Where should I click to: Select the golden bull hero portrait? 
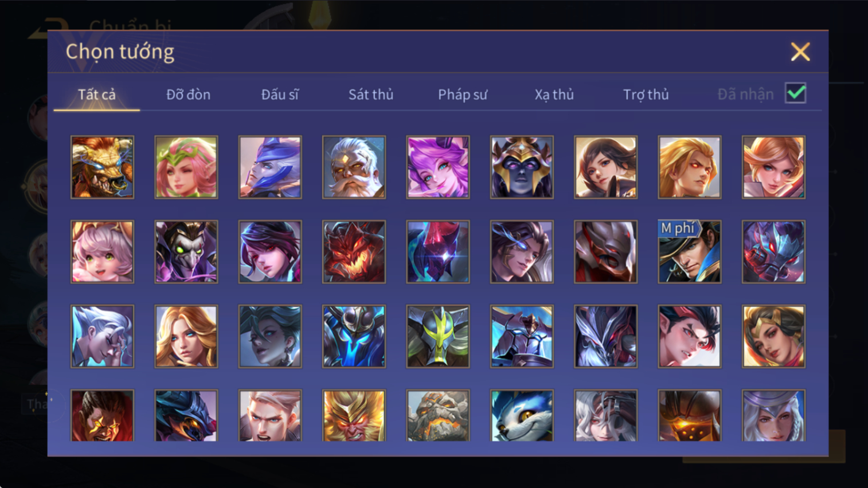pyautogui.click(x=102, y=167)
